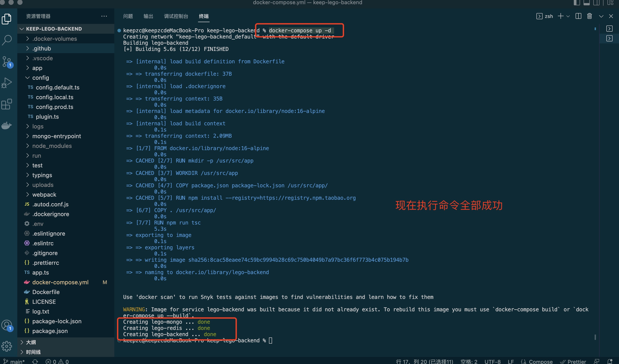Switch to the 输出 tab
The width and height of the screenshot is (619, 364).
[148, 16]
